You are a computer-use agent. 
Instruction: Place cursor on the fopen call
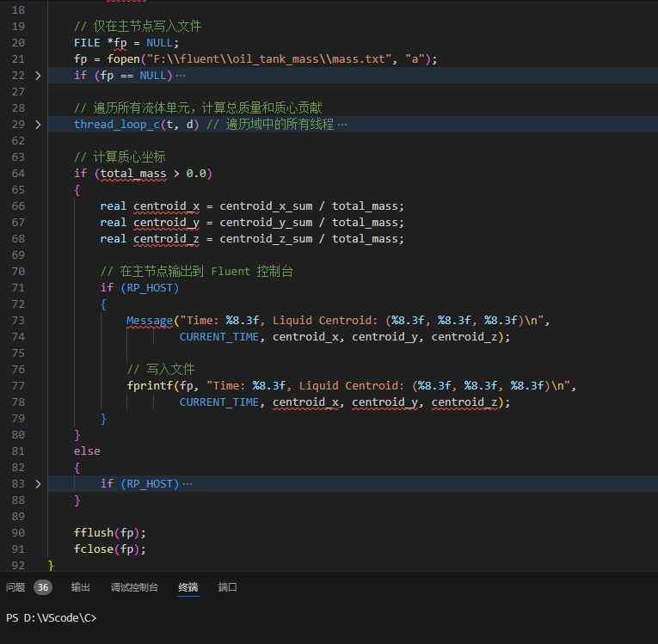(x=110, y=59)
